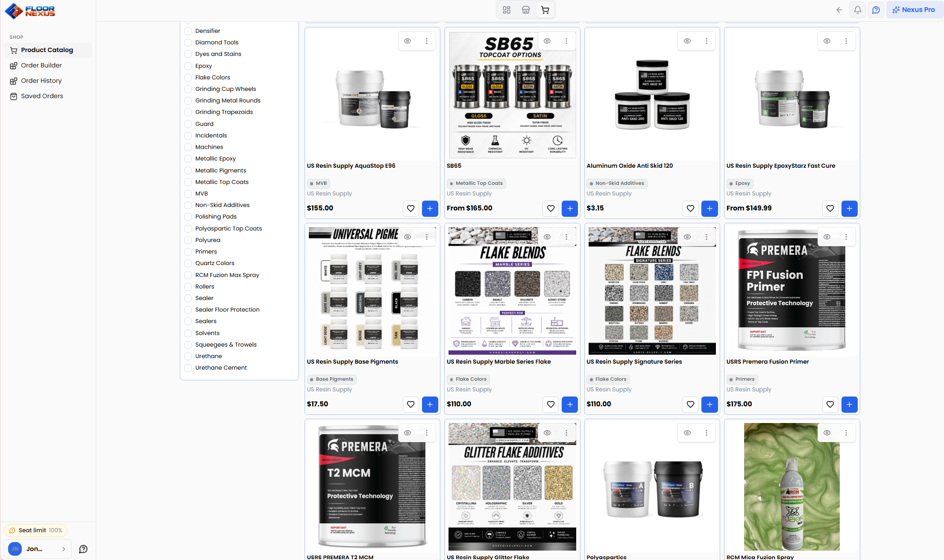Check the Primers category filter
Viewport: 944px width, 560px height.
click(x=188, y=251)
